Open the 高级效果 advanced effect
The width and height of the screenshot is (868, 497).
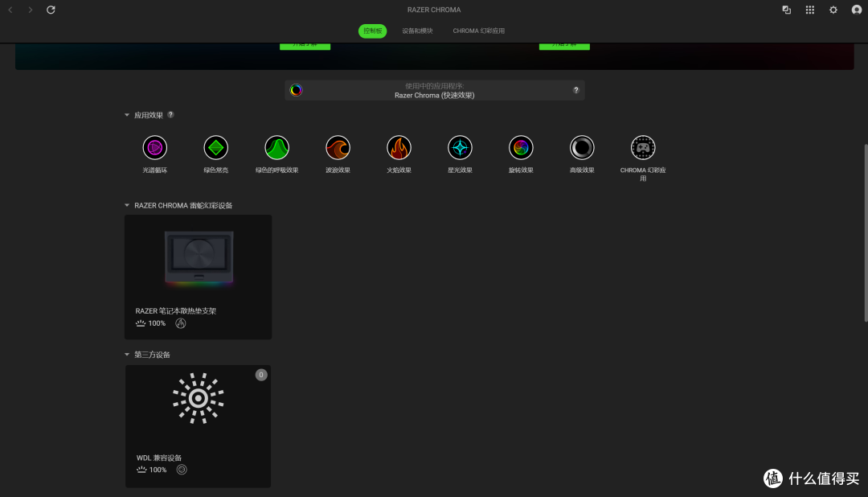pyautogui.click(x=582, y=148)
